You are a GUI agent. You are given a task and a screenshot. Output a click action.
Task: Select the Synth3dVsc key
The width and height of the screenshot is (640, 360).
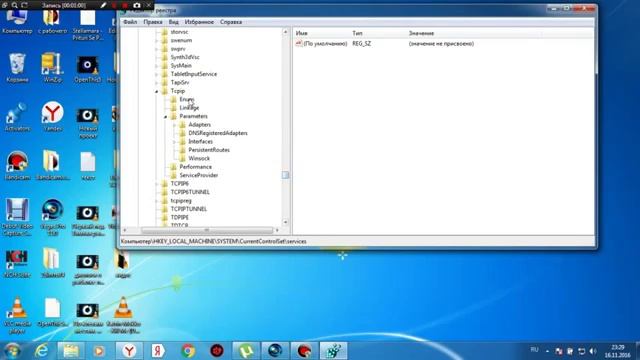click(185, 57)
